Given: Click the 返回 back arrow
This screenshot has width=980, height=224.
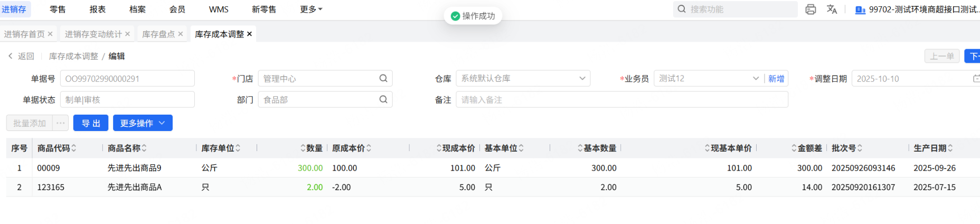Looking at the screenshot, I should 11,56.
